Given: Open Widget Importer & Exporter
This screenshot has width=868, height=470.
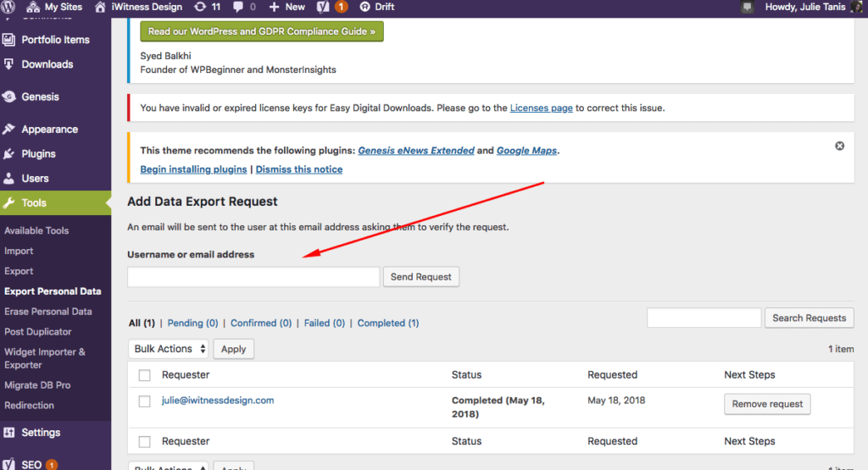Looking at the screenshot, I should 44,358.
